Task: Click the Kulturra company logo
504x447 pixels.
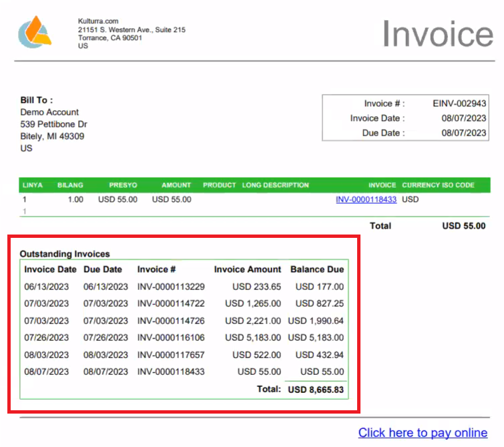Action: (x=35, y=32)
